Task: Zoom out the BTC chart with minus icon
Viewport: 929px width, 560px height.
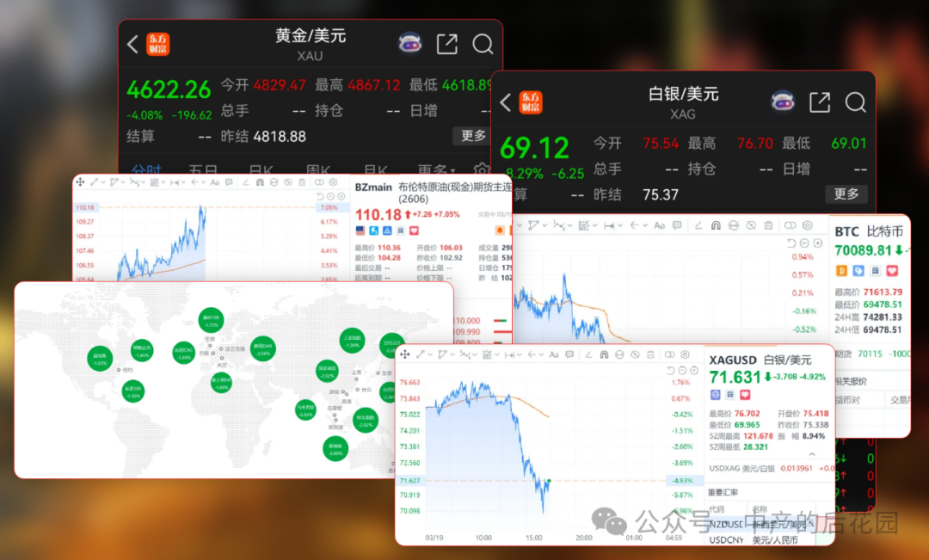Action: click(x=804, y=243)
